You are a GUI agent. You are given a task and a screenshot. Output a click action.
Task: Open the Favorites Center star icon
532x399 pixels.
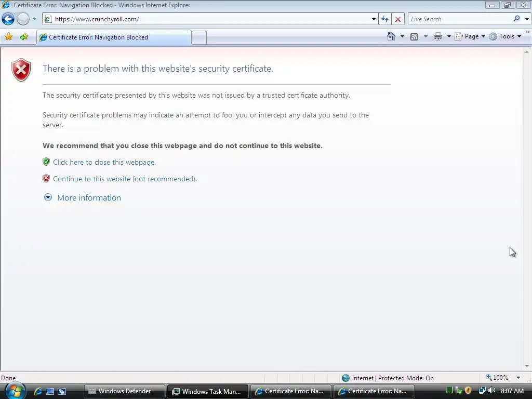8,37
